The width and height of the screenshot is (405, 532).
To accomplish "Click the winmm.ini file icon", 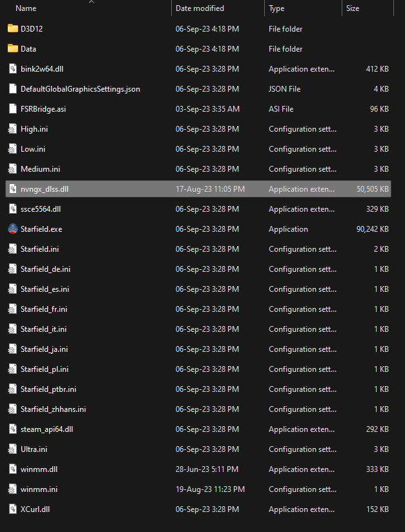I will point(12,489).
